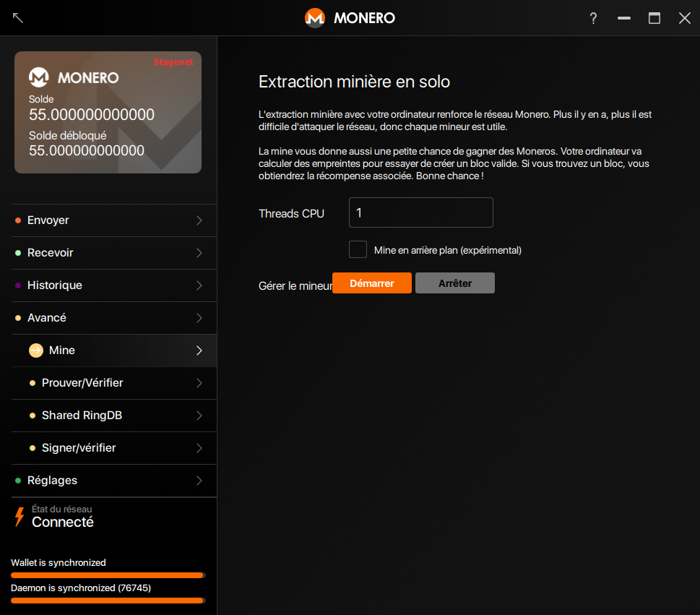The height and width of the screenshot is (615, 700).
Task: Click the wallet synchronization progress bar
Action: [x=108, y=575]
